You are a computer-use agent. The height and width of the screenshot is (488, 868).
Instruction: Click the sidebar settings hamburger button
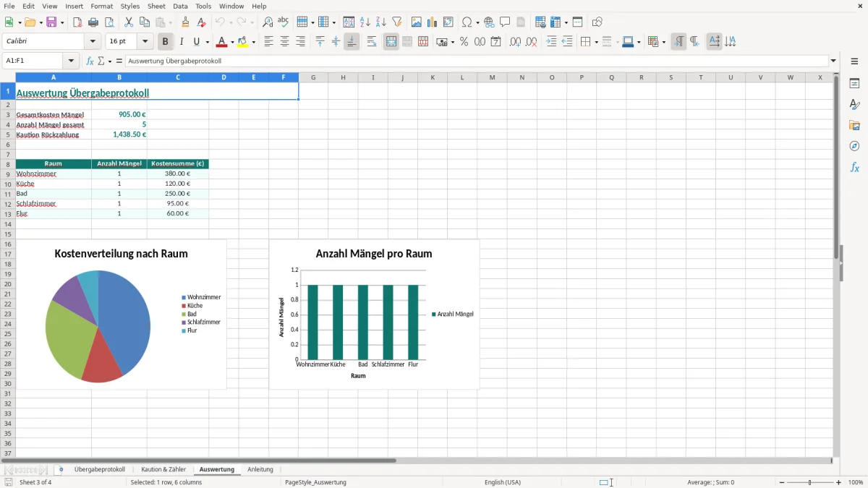[x=854, y=61]
